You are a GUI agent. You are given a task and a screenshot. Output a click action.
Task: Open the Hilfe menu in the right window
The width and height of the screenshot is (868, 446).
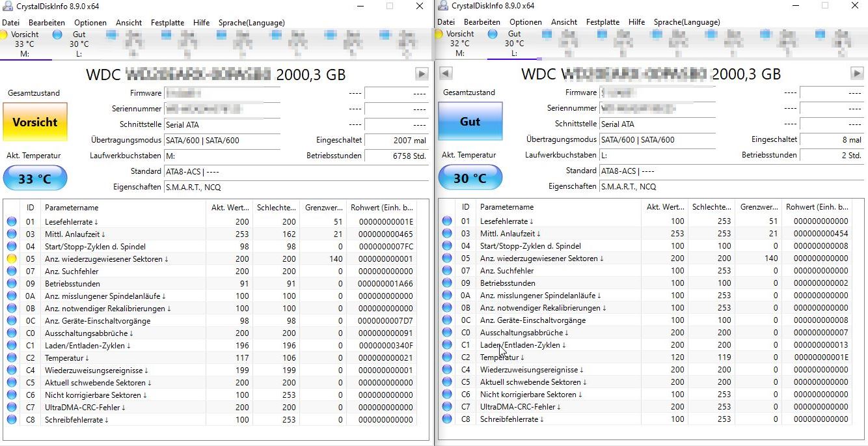(x=636, y=22)
